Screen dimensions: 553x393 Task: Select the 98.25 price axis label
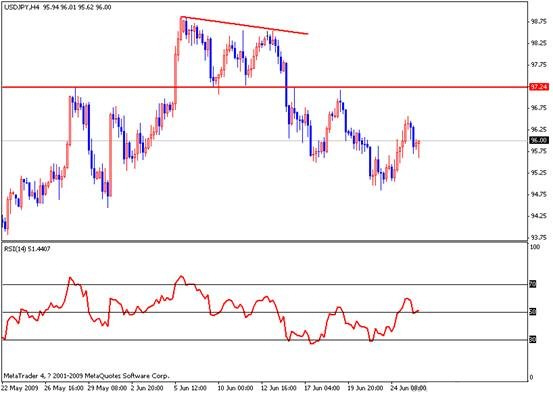tap(539, 43)
